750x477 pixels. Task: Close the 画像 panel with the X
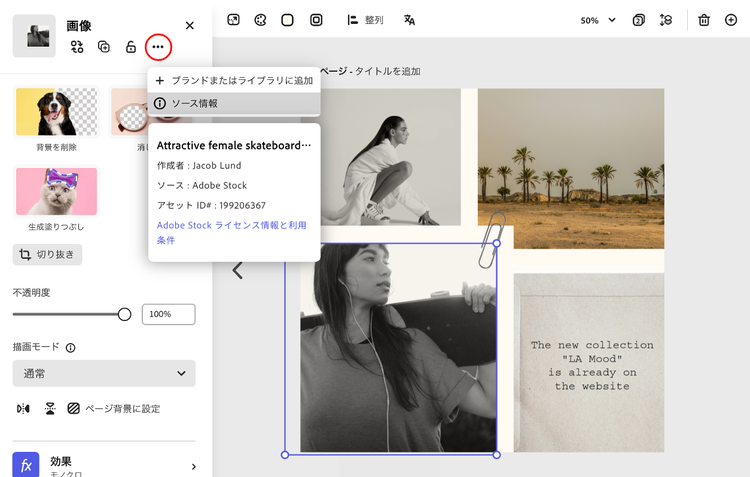click(x=190, y=25)
